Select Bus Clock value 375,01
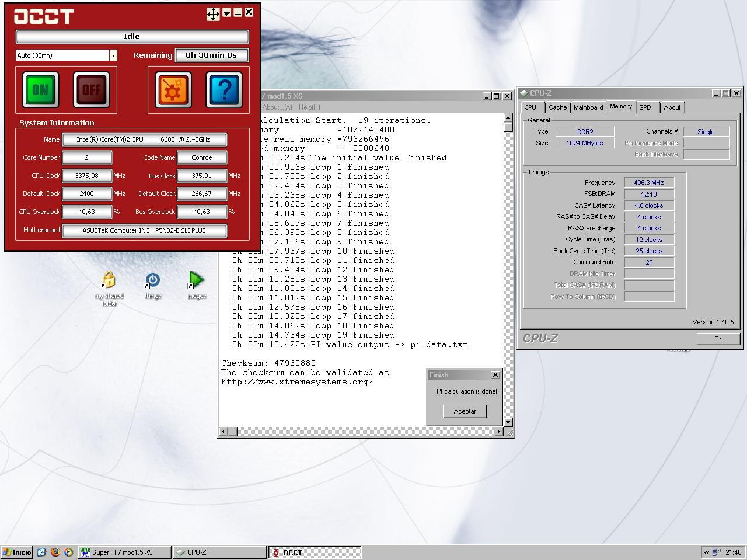This screenshot has height=560, width=747. click(201, 176)
